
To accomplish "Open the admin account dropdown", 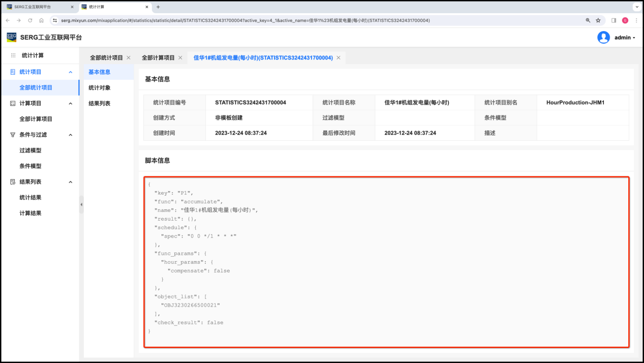I will tap(625, 38).
